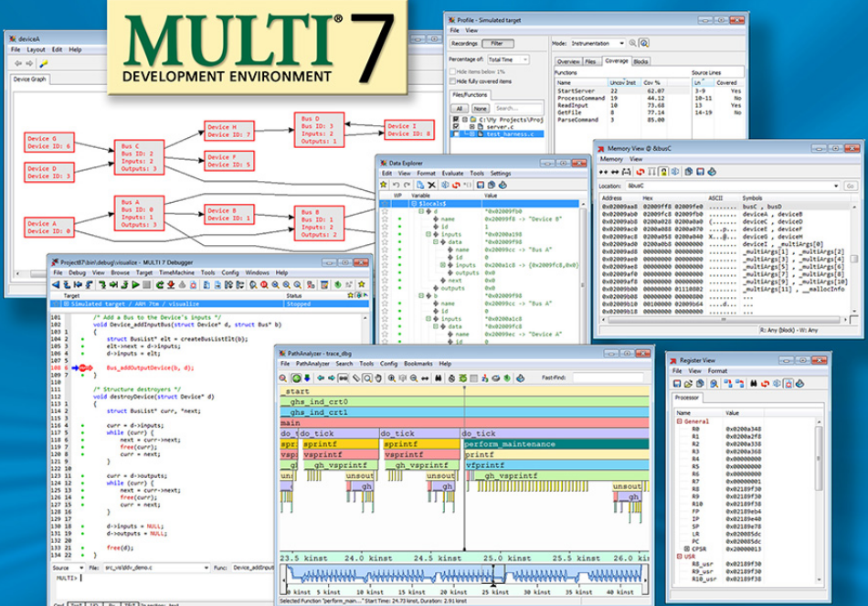The width and height of the screenshot is (868, 606).
Task: Select the perform_maintenance block in PathAnalyzer
Action: coord(556,443)
